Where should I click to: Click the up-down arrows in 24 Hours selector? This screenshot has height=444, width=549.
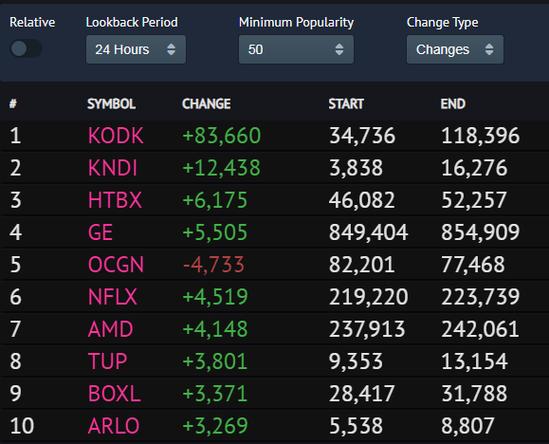point(171,49)
